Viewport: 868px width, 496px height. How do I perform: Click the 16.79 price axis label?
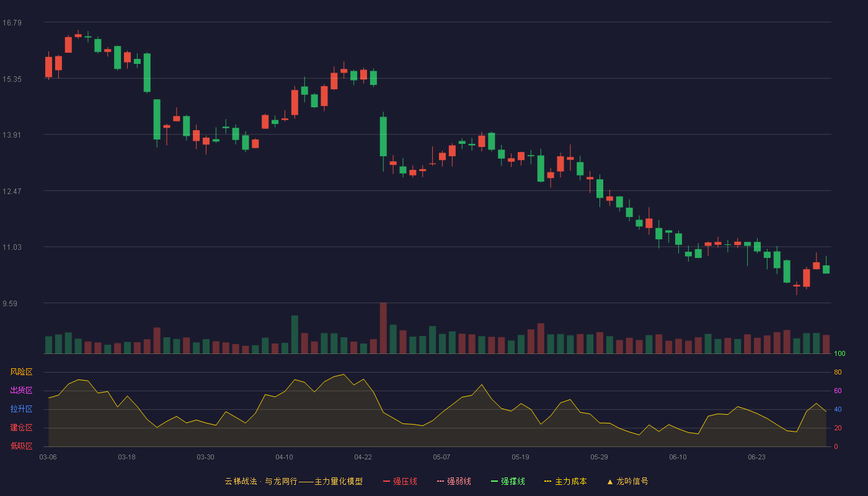pyautogui.click(x=12, y=23)
